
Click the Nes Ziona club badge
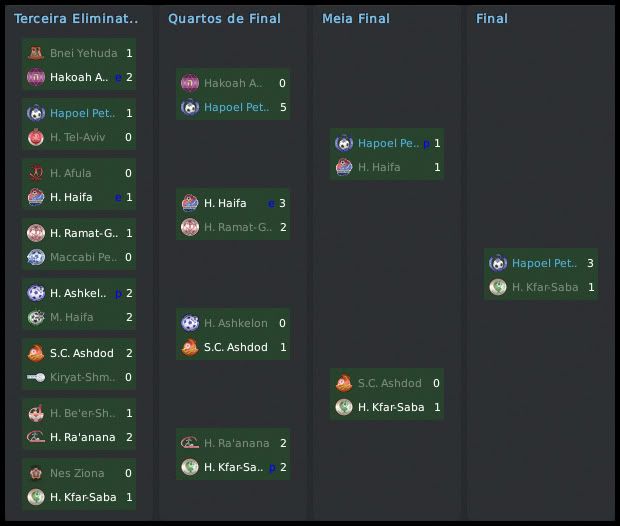point(36,473)
